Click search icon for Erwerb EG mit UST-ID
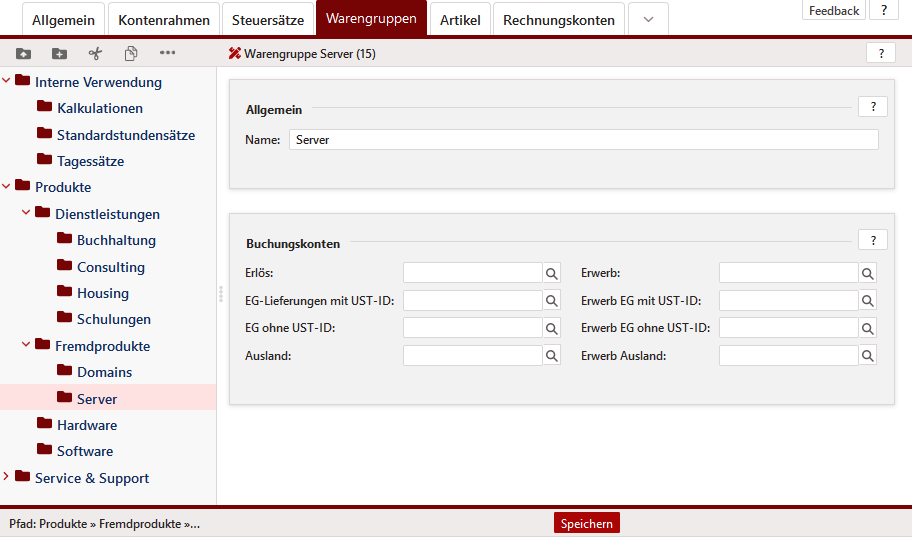Screen dimensions: 912x537 click(x=868, y=301)
